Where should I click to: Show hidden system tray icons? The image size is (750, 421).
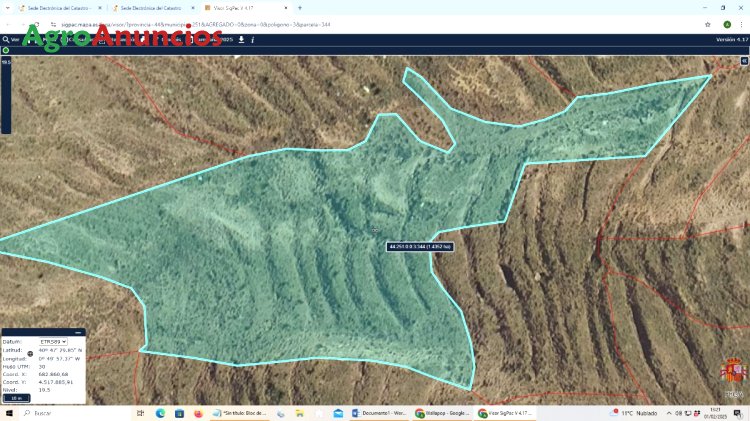point(669,413)
